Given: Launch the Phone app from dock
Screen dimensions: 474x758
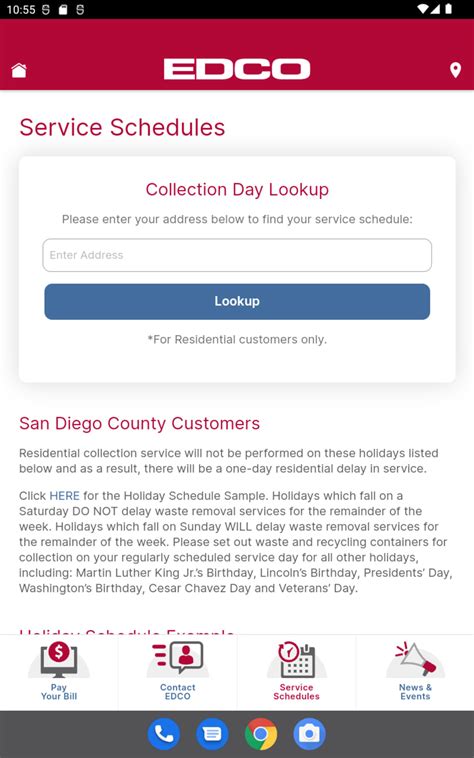Looking at the screenshot, I should [164, 734].
